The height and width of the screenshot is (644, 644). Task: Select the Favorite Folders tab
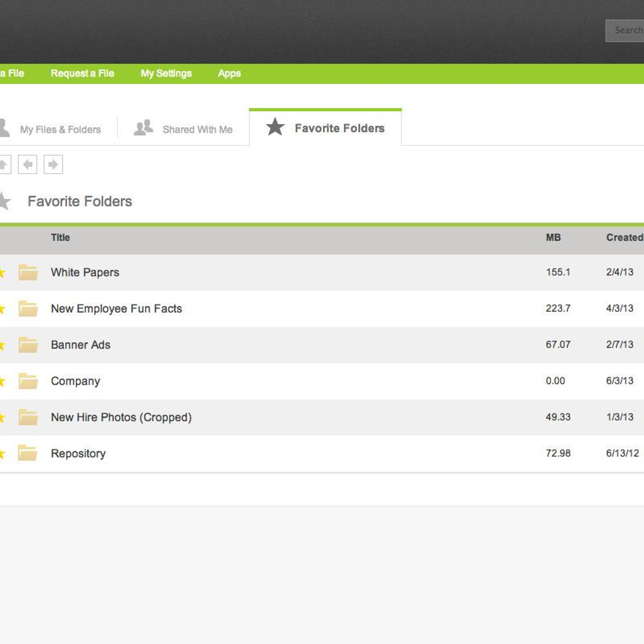coord(325,127)
